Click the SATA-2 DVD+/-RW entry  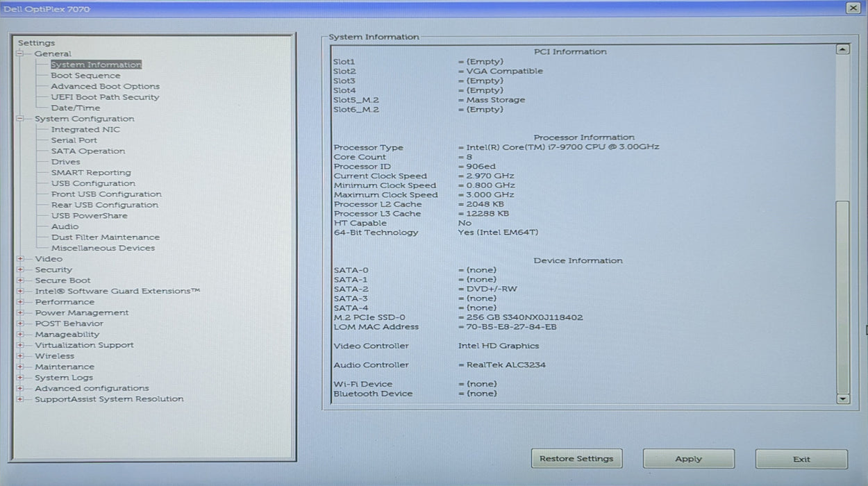[x=492, y=289]
